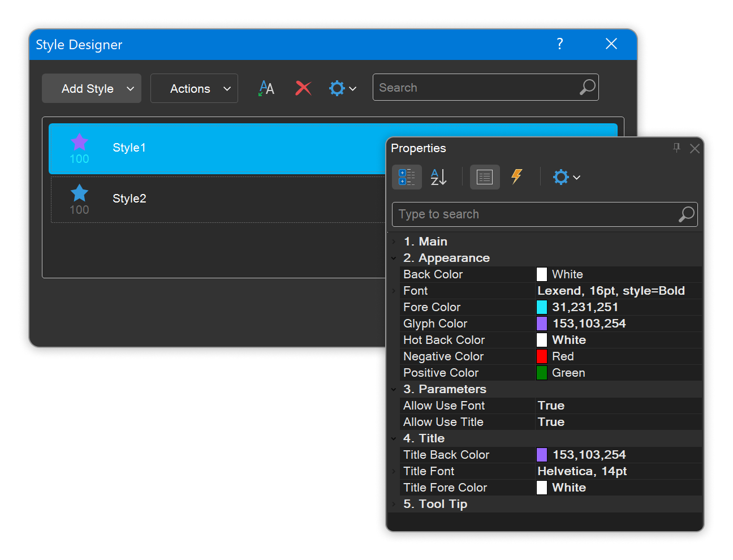The width and height of the screenshot is (733, 560).
Task: Collapse the 4. Title category
Action: tap(394, 438)
